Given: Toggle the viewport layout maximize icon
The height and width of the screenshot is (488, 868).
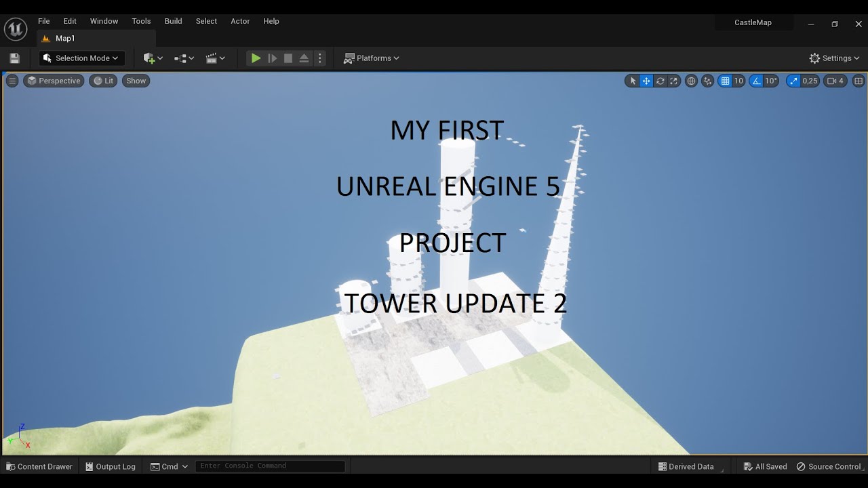Looking at the screenshot, I should (x=858, y=81).
